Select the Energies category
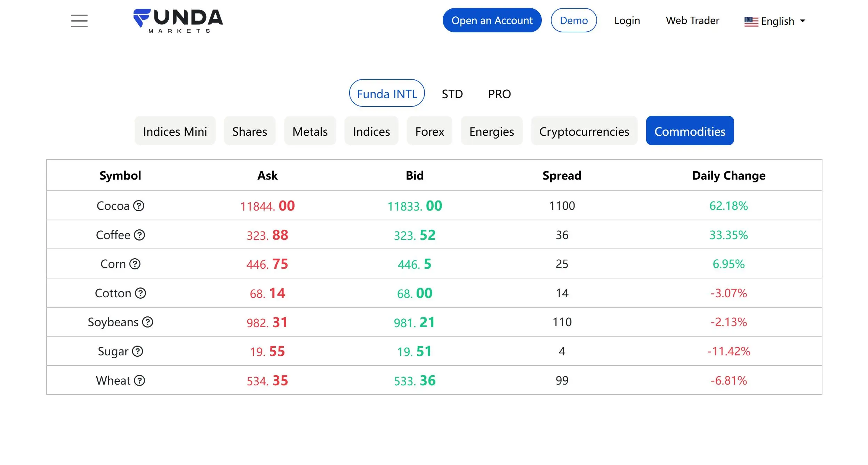 click(x=491, y=131)
